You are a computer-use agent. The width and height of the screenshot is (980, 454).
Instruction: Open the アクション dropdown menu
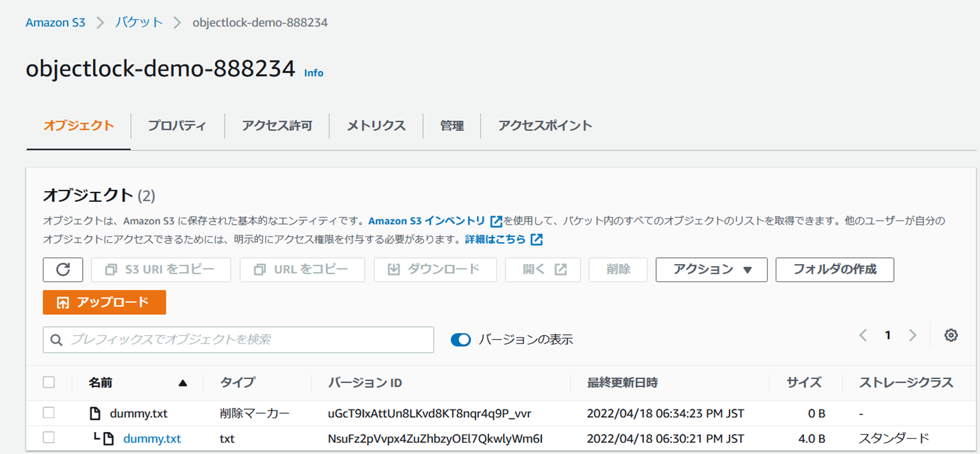[711, 269]
